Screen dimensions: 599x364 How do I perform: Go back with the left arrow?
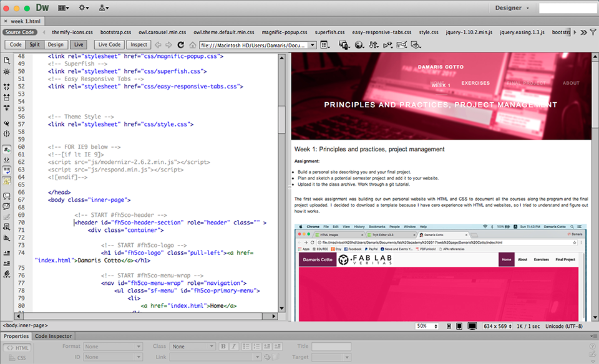[x=158, y=45]
